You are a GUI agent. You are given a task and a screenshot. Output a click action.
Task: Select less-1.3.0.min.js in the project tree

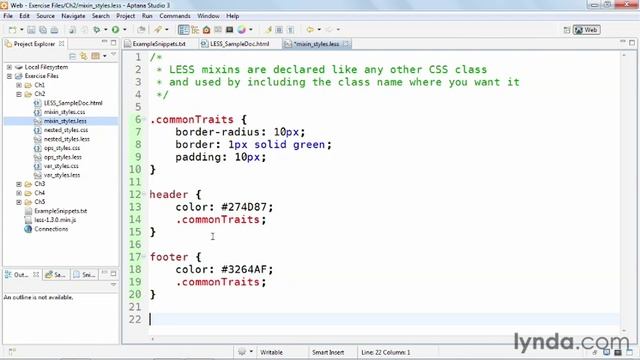[55, 220]
